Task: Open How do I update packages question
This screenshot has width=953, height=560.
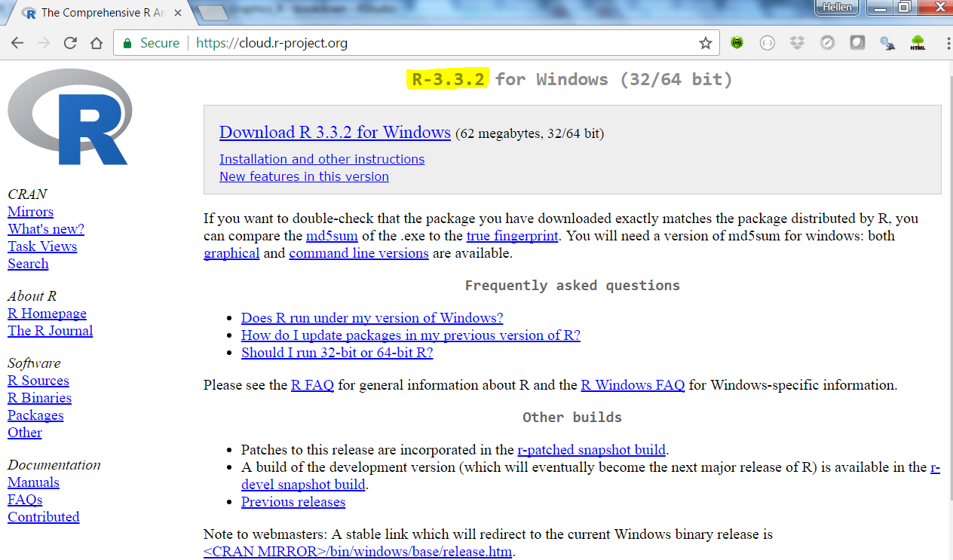Action: pos(411,335)
